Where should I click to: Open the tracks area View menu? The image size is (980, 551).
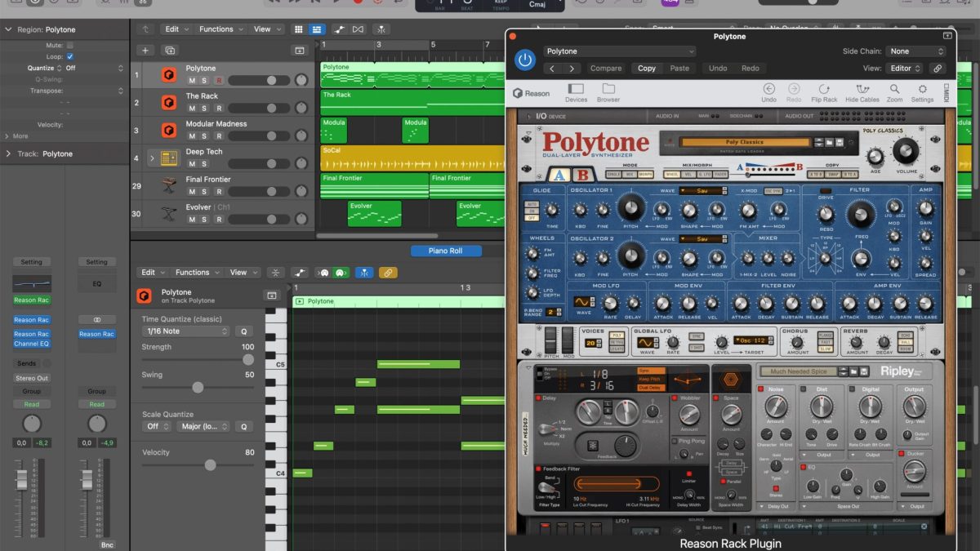[x=265, y=29]
